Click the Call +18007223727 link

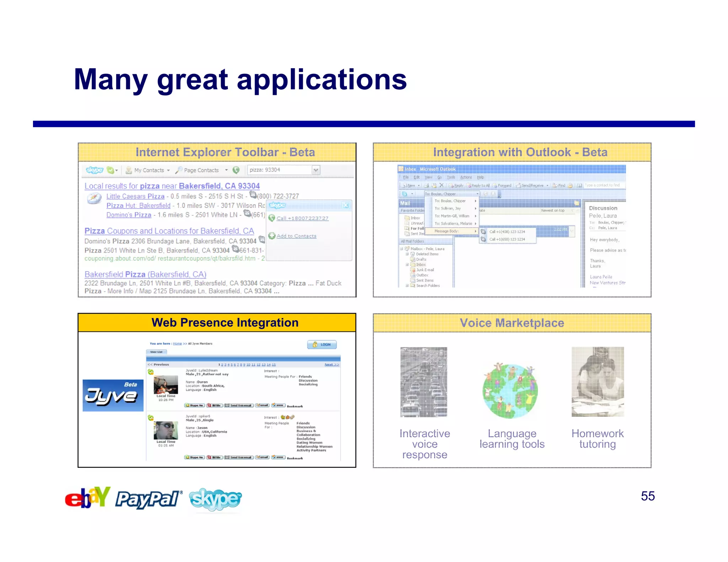[303, 218]
